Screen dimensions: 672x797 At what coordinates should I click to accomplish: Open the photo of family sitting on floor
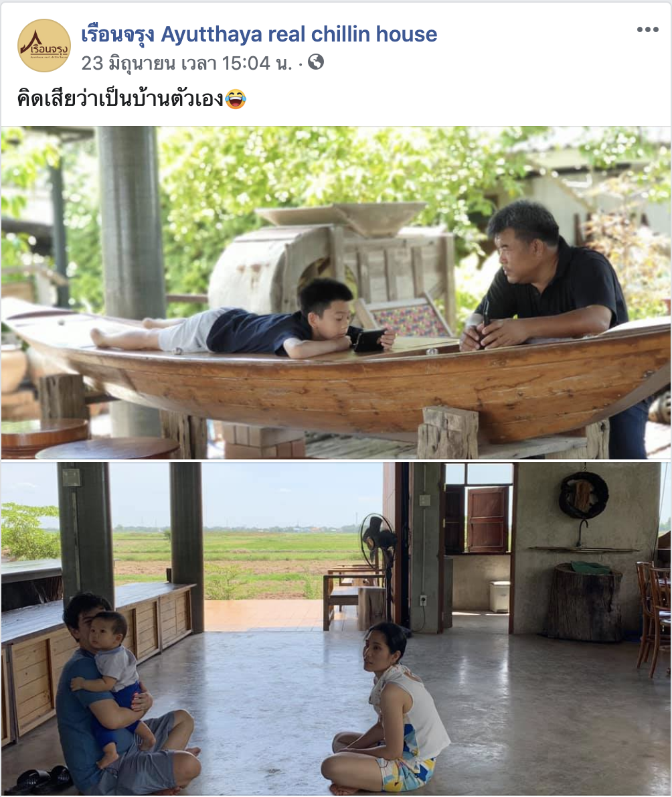pos(336,629)
